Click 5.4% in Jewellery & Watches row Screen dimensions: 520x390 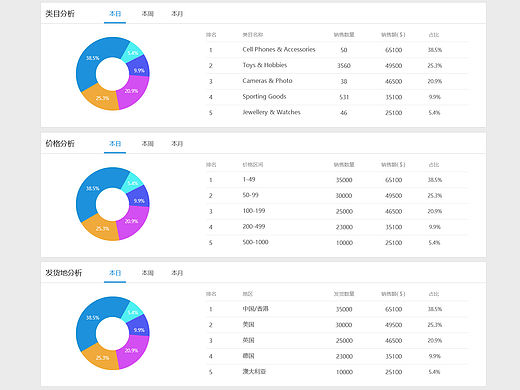pyautogui.click(x=434, y=113)
